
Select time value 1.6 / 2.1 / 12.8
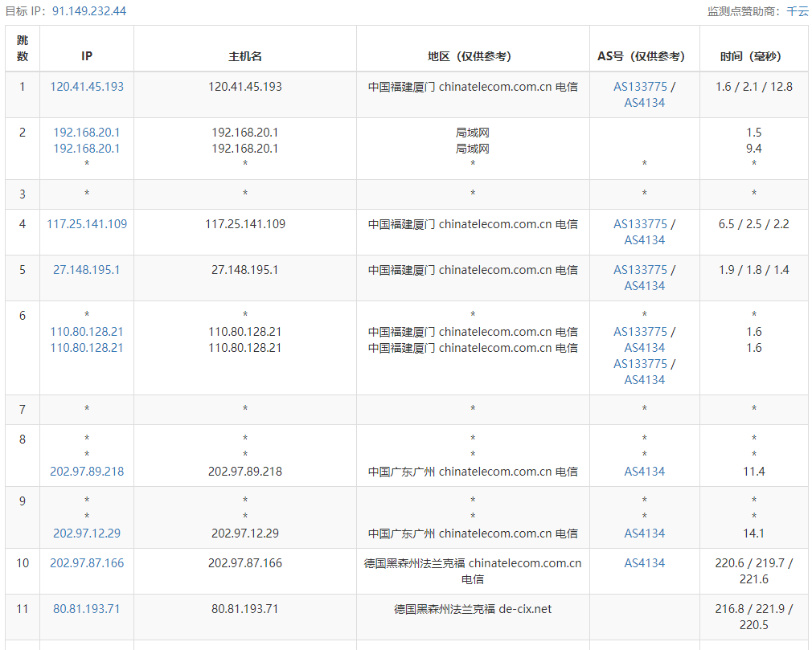(x=754, y=87)
